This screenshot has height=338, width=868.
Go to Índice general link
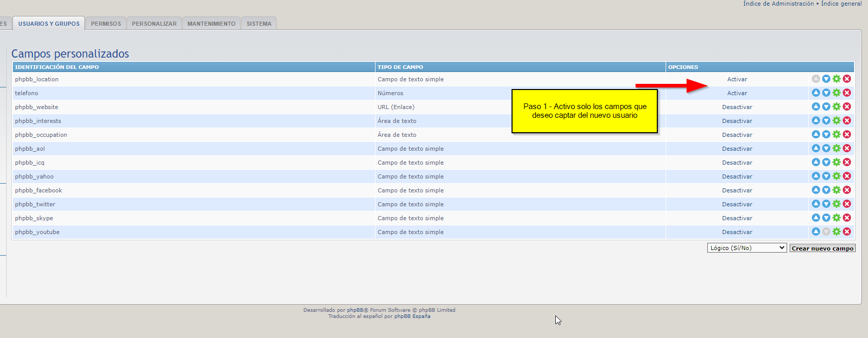click(x=841, y=4)
